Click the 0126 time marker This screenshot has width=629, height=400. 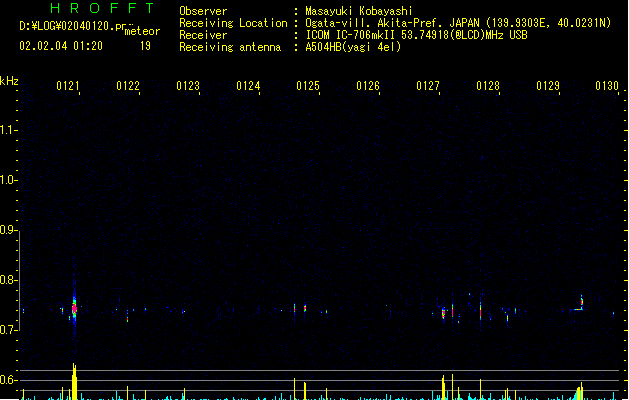point(368,86)
